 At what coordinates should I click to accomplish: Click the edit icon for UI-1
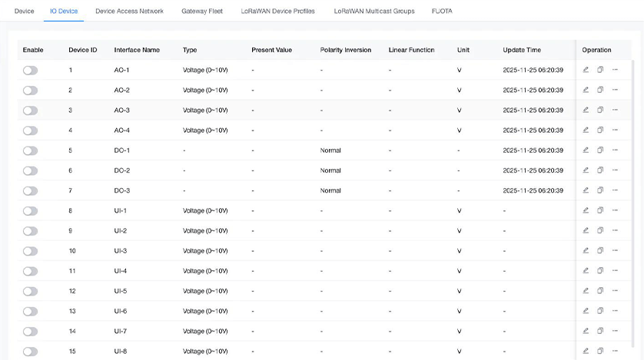tap(586, 210)
